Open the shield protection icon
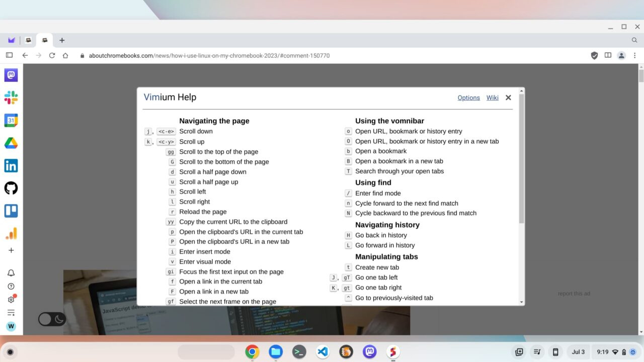644x362 pixels. tap(594, 55)
